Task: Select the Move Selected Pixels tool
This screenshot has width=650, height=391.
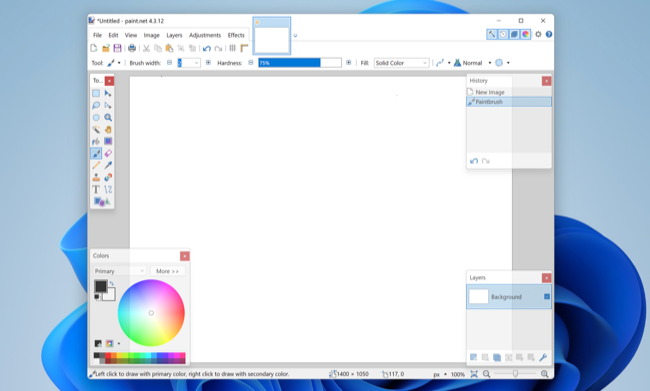Action: [108, 93]
